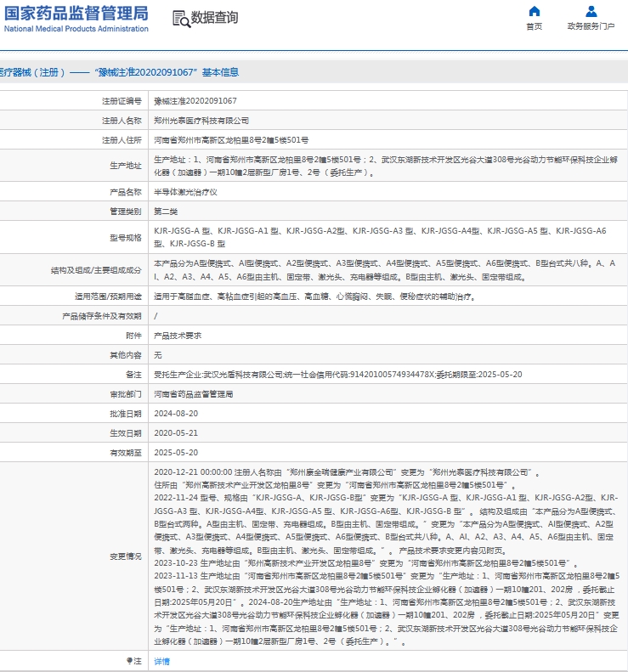Click the model list starting KJR-JGSG-A 型
The image size is (628, 672).
pyautogui.click(x=380, y=237)
